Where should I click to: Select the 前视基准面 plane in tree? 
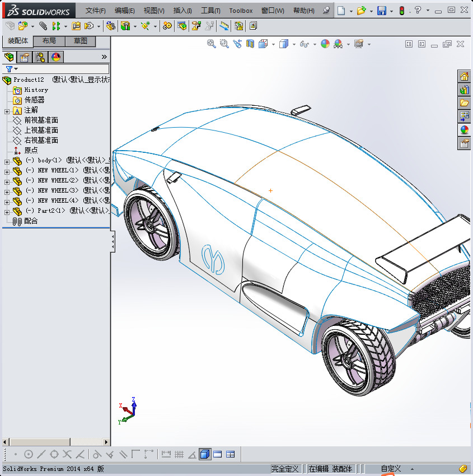point(41,120)
